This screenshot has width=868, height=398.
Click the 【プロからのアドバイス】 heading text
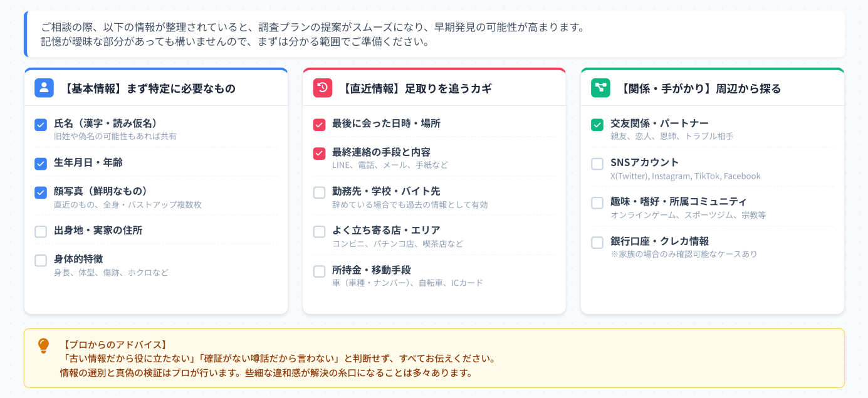pyautogui.click(x=114, y=345)
